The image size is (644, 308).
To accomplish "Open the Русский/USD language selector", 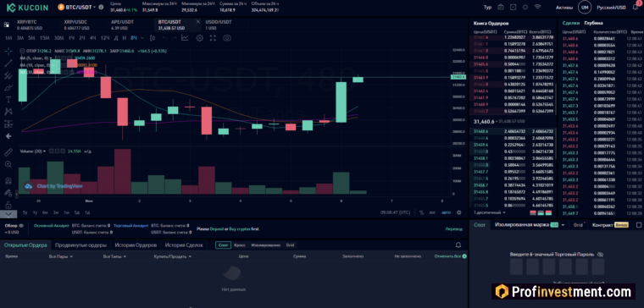I will click(611, 7).
